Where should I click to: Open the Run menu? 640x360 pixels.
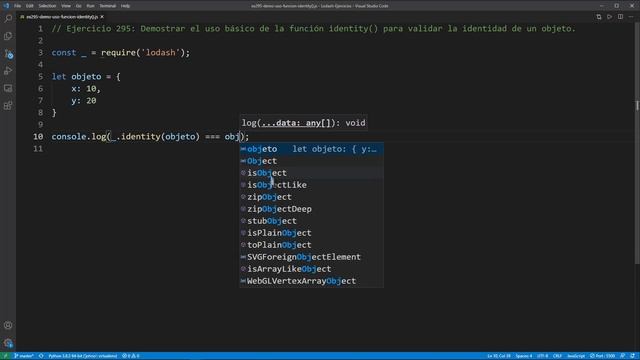click(x=90, y=6)
